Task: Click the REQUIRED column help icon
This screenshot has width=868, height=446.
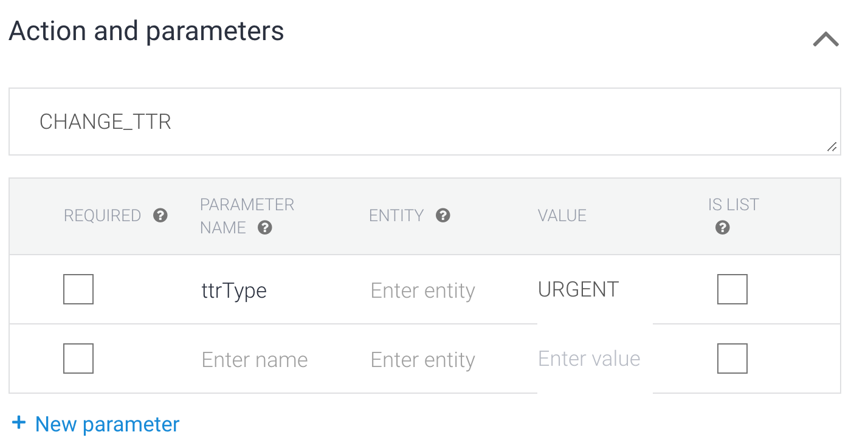Action: (160, 215)
